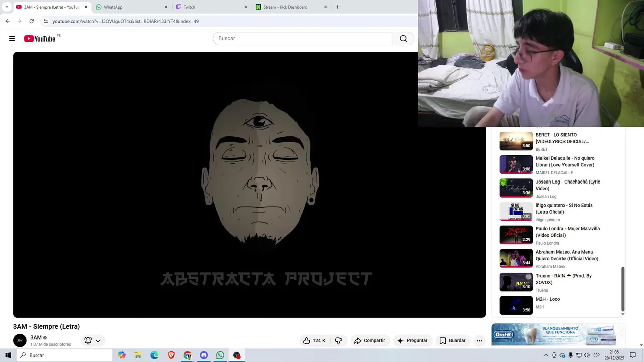Open notification bell dropdown for 3AM
Screen dimensions: 644x362
[x=93, y=341]
